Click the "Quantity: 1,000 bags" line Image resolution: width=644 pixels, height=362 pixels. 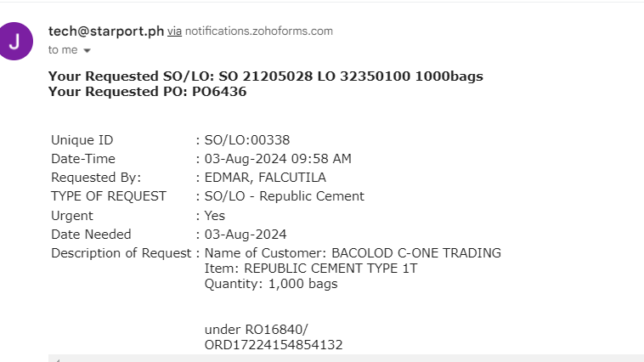pos(271,284)
